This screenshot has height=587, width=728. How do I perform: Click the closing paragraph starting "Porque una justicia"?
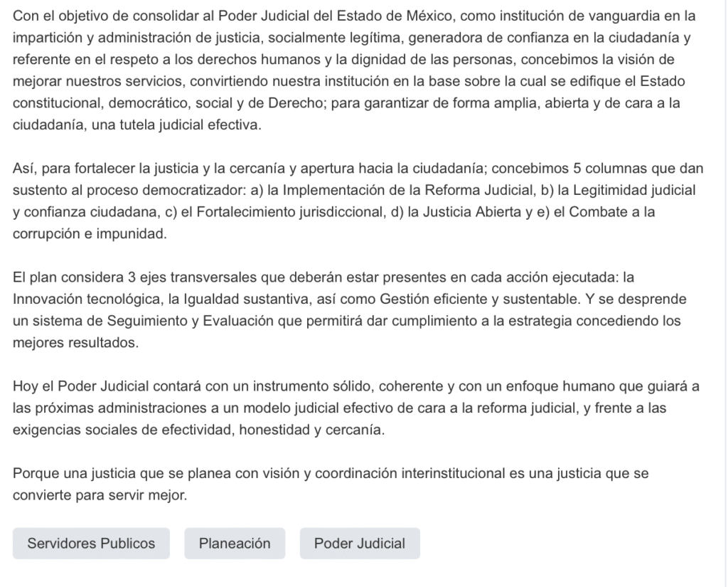click(331, 484)
